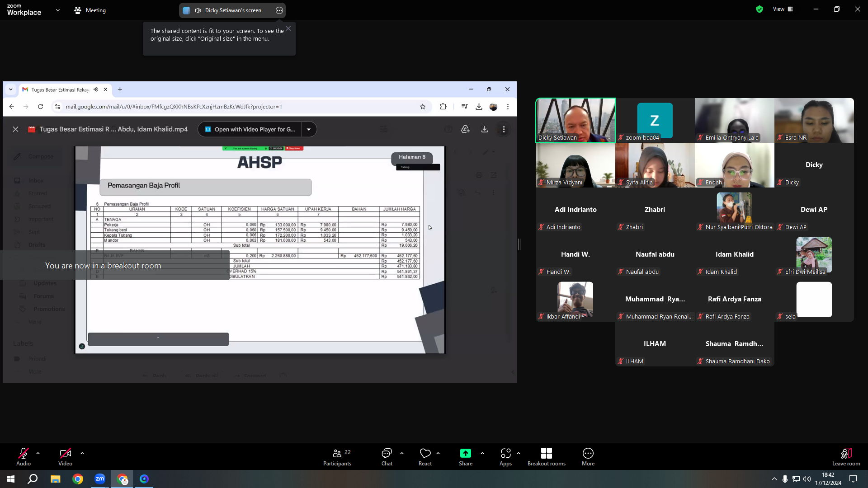The height and width of the screenshot is (488, 868).
Task: Open Chrome extensions puzzle icon
Action: tap(443, 107)
